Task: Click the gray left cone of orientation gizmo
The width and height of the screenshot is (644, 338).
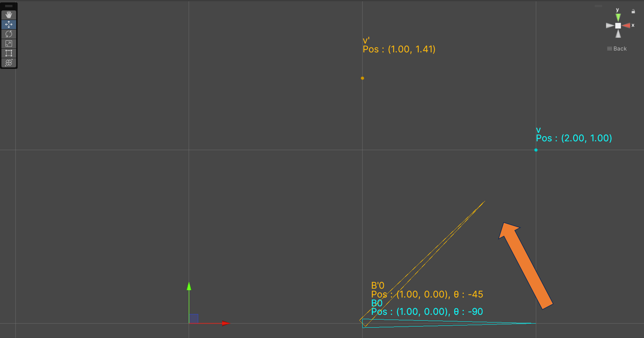Action: point(610,26)
